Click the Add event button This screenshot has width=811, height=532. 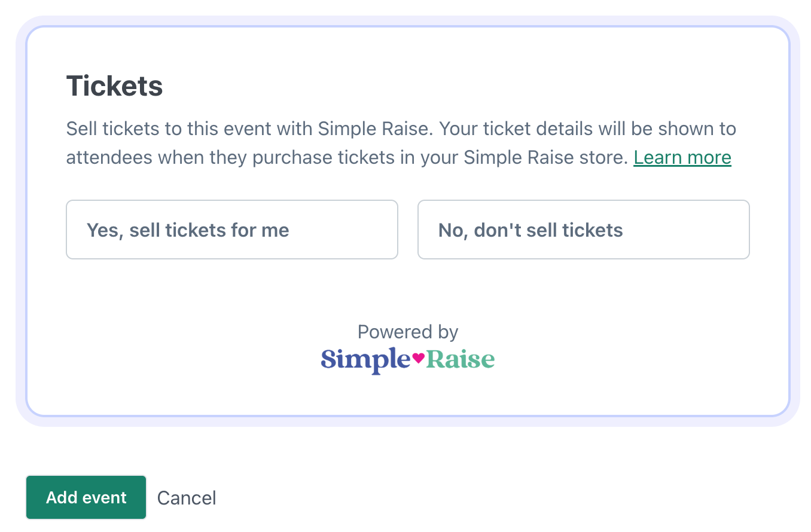click(x=86, y=497)
